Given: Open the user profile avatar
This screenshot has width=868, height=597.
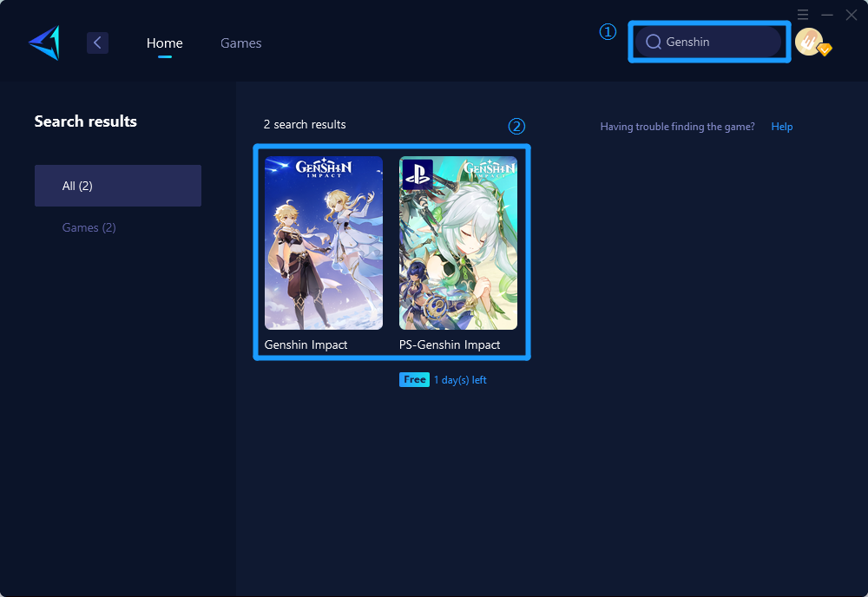Looking at the screenshot, I should [x=809, y=42].
